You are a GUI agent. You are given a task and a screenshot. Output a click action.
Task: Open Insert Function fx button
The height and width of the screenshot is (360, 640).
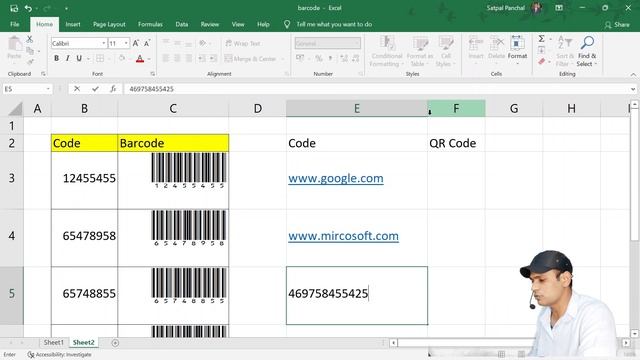(113, 89)
